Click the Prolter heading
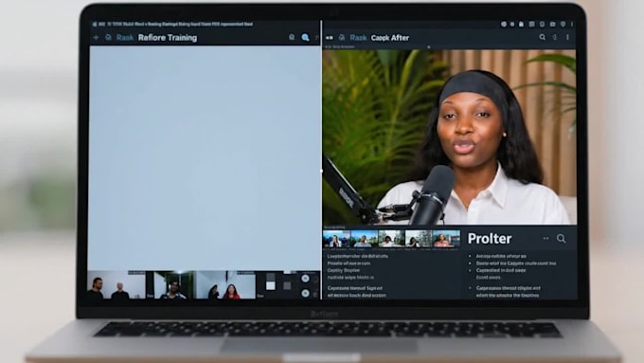The width and height of the screenshot is (644, 363). click(490, 239)
